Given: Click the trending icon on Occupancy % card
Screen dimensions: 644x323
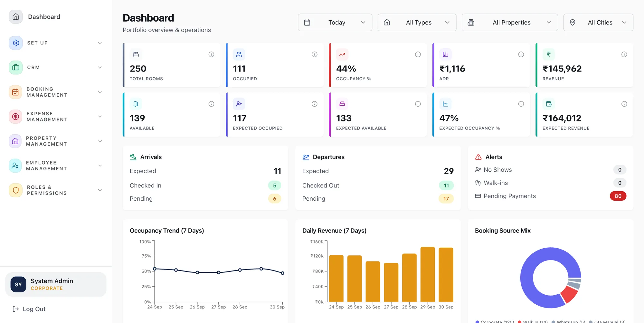Looking at the screenshot, I should tap(342, 54).
